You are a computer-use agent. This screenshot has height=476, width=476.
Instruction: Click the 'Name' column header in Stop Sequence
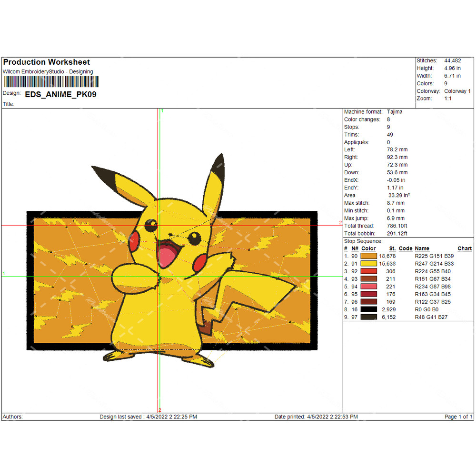click(x=422, y=248)
